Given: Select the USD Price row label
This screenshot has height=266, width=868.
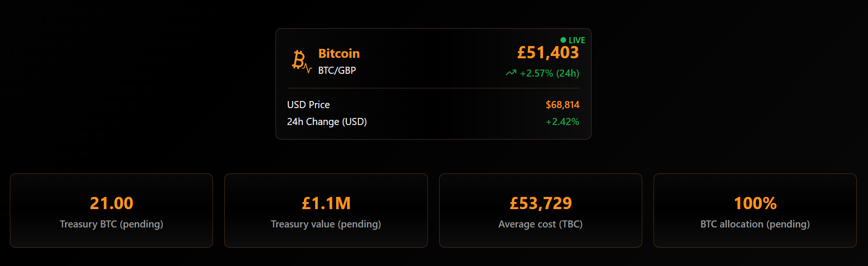Looking at the screenshot, I should click(x=308, y=104).
